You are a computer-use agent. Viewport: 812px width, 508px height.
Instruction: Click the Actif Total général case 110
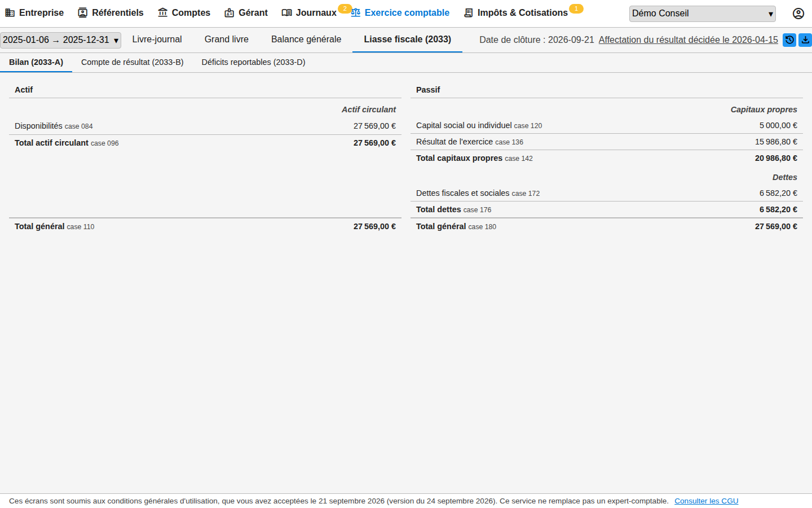pos(54,226)
